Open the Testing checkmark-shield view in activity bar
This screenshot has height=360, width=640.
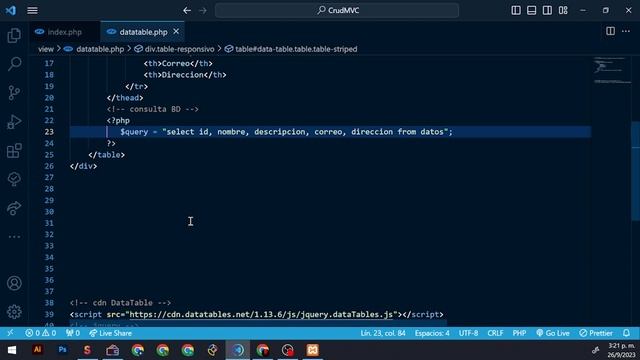(14, 179)
